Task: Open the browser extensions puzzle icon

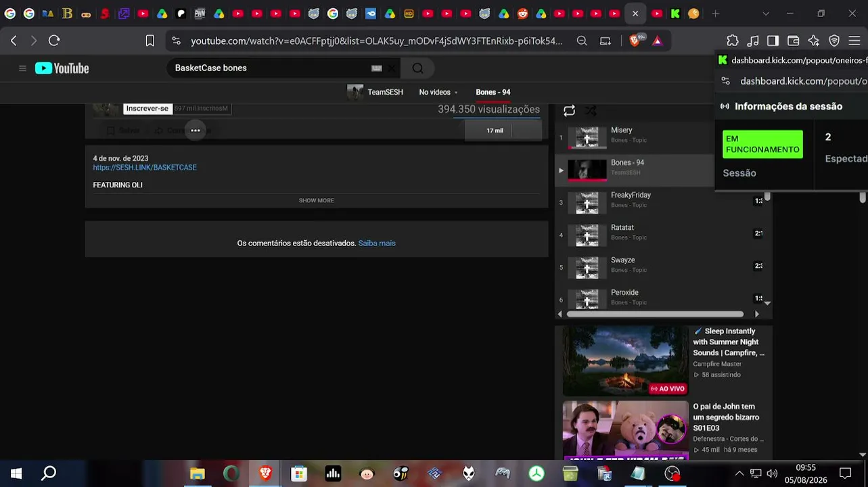Action: tap(733, 41)
